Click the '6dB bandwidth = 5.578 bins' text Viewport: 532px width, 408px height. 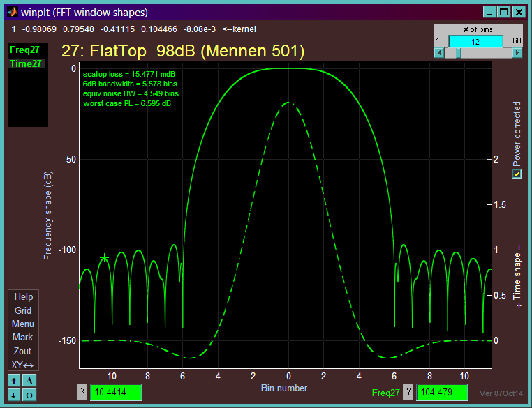click(130, 84)
